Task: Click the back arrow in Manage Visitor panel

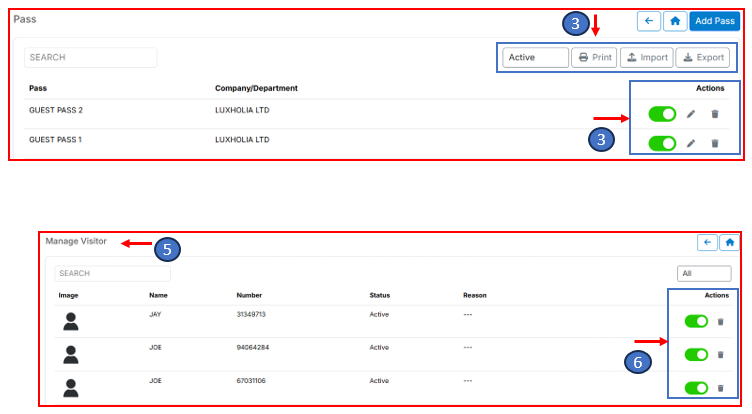Action: point(707,242)
